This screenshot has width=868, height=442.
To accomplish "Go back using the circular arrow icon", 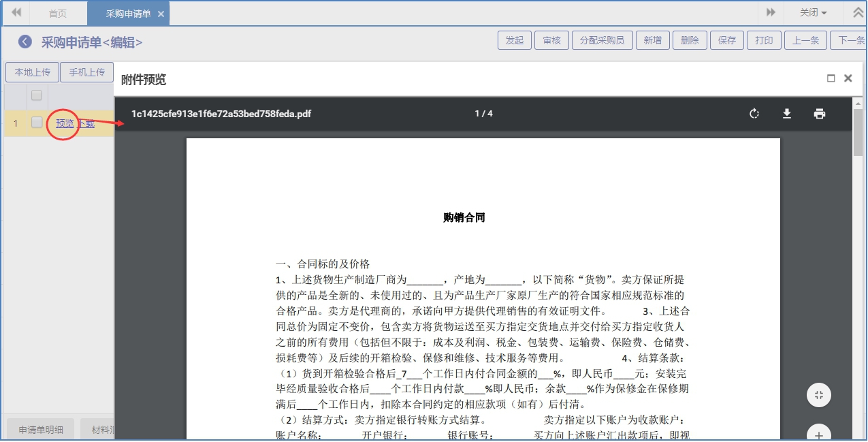I will pos(25,42).
